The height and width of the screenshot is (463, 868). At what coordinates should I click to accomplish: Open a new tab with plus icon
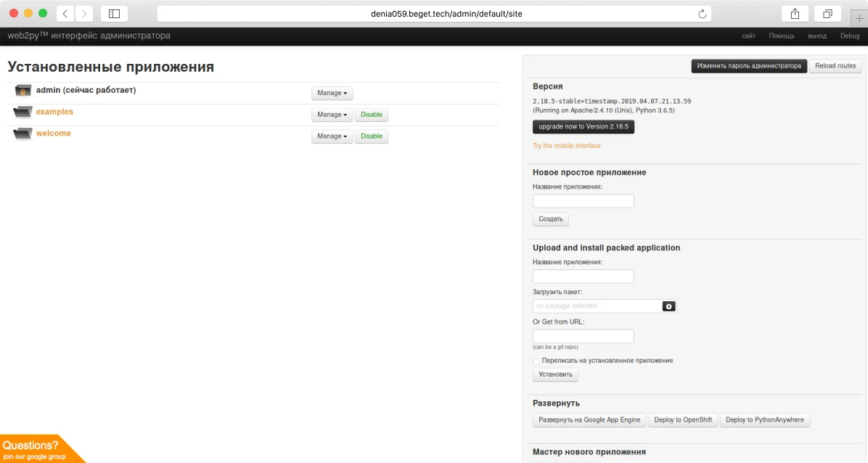tap(859, 18)
